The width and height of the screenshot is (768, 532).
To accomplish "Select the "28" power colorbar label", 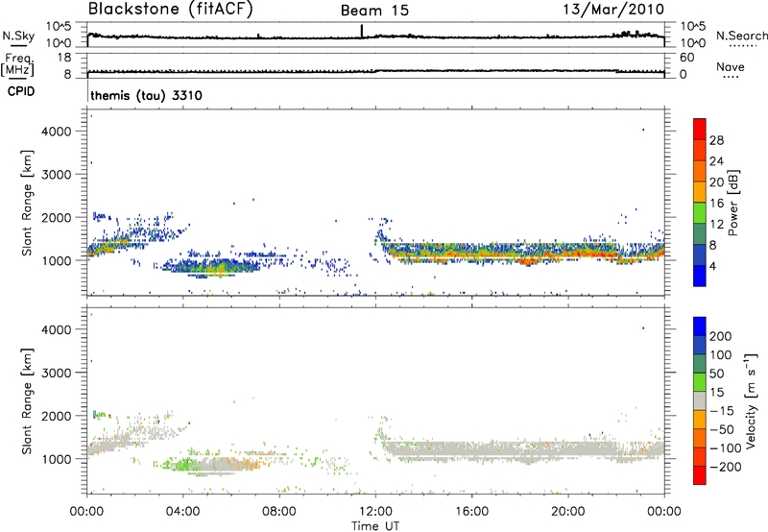I will [716, 140].
